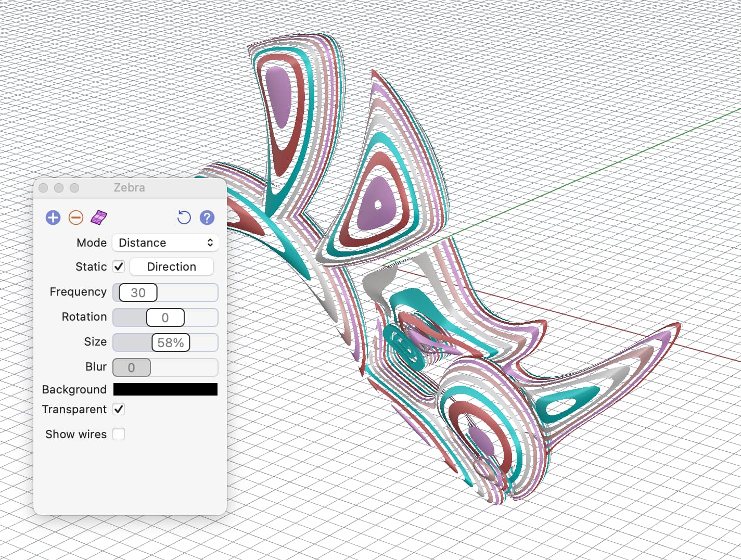The height and width of the screenshot is (560, 741).
Task: Enable the Show wires checkbox
Action: tap(119, 434)
